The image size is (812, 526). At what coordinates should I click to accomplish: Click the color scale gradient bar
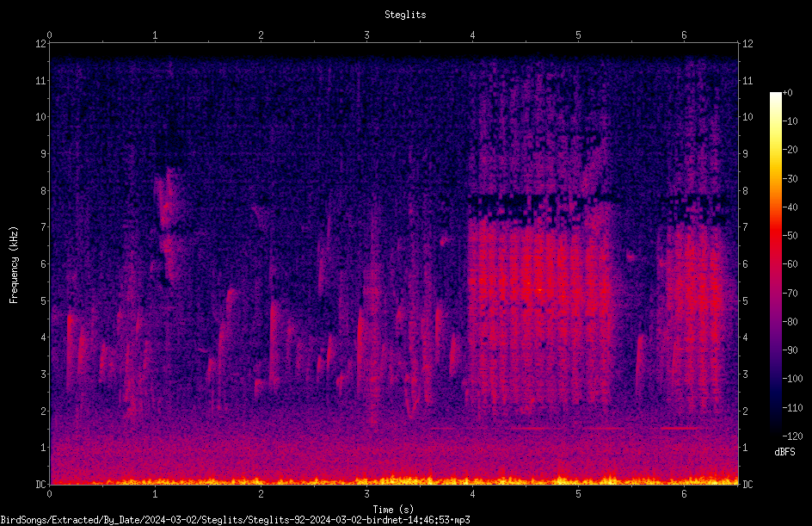[x=775, y=263]
